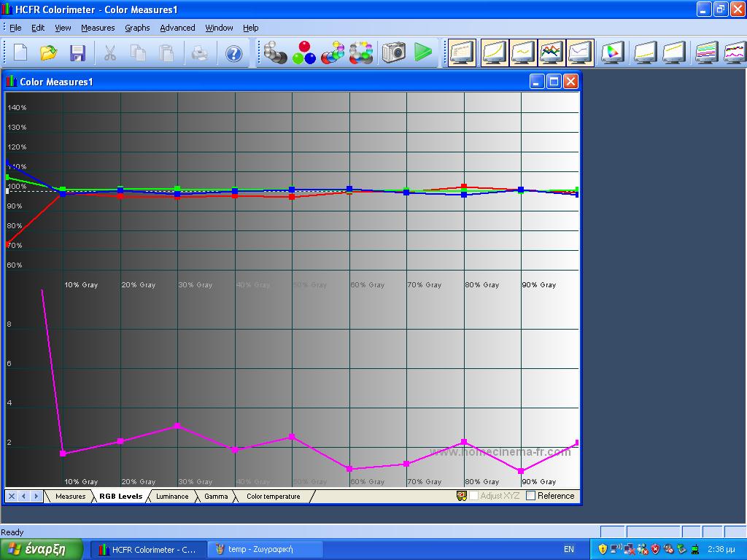Open the File menu
747x560 pixels.
[x=15, y=28]
